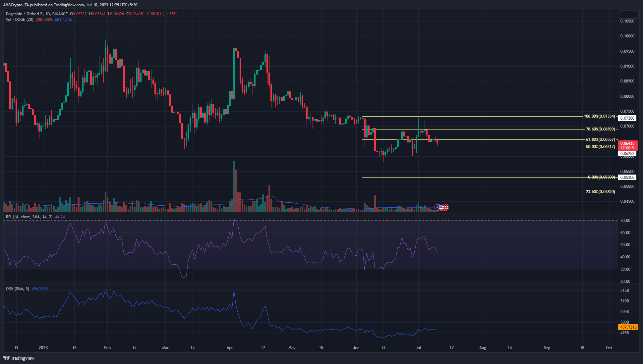Click the 0.00%(0.05300) Fibonacci label

(x=601, y=177)
